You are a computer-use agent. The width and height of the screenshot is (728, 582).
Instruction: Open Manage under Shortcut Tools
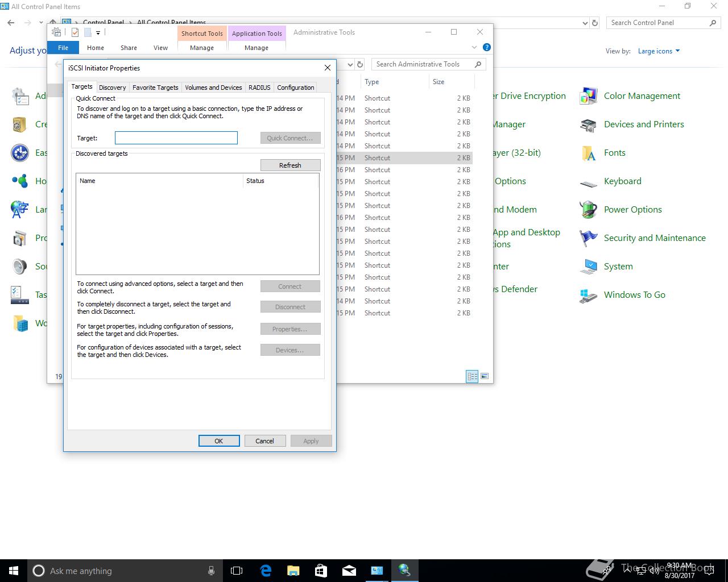click(202, 48)
